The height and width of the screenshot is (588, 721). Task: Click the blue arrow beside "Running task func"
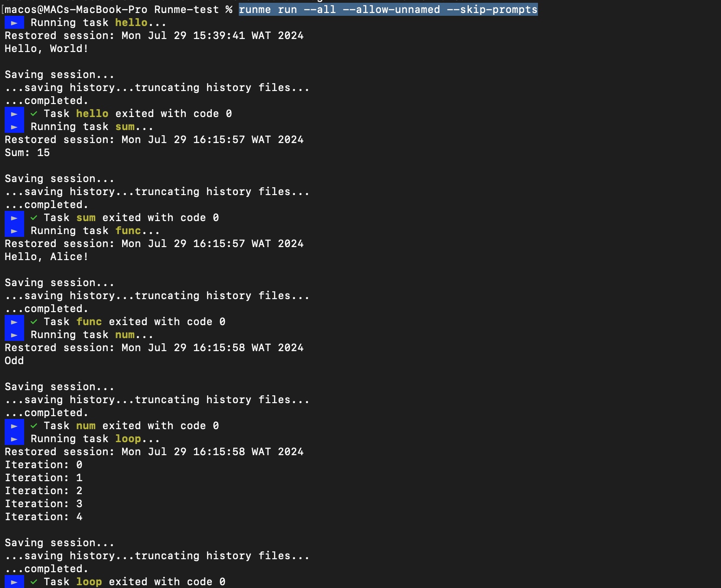14,231
